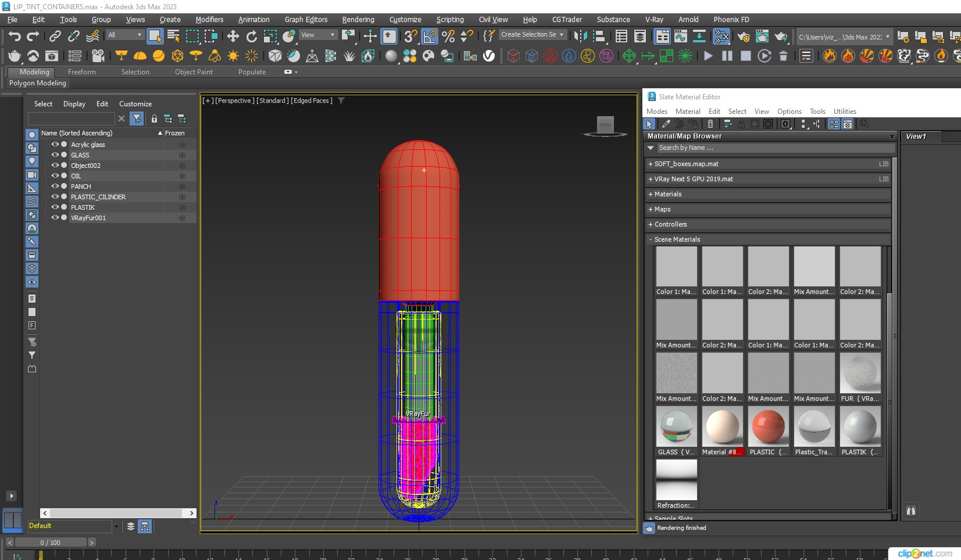Viewport: 961px width, 560px height.
Task: Click the lock cell editing icon
Action: (154, 119)
